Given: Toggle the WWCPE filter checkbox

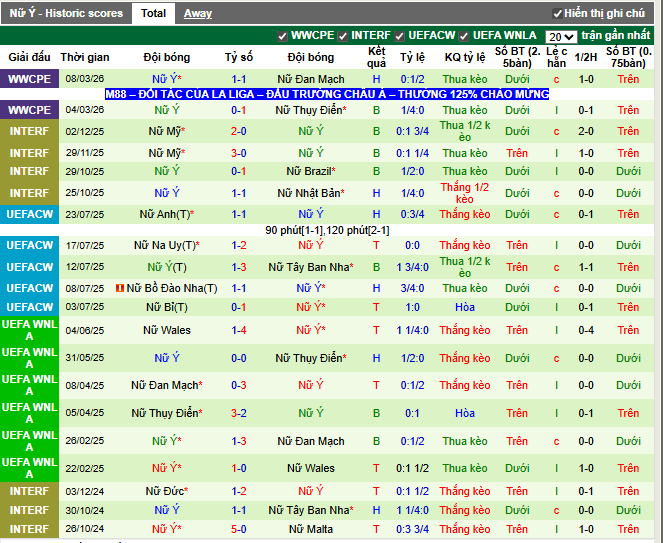Looking at the screenshot, I should 284,36.
